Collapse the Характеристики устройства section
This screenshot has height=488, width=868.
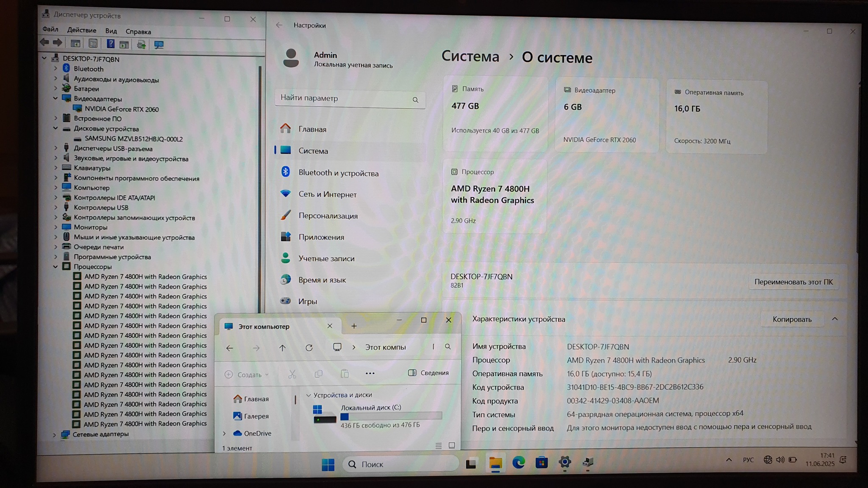pyautogui.click(x=835, y=319)
